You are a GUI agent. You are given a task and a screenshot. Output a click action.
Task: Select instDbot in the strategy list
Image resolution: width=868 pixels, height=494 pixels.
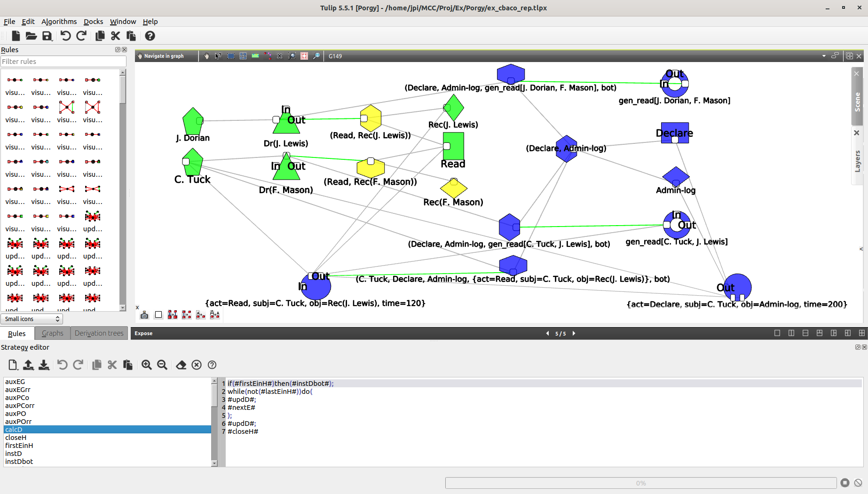coord(107,462)
